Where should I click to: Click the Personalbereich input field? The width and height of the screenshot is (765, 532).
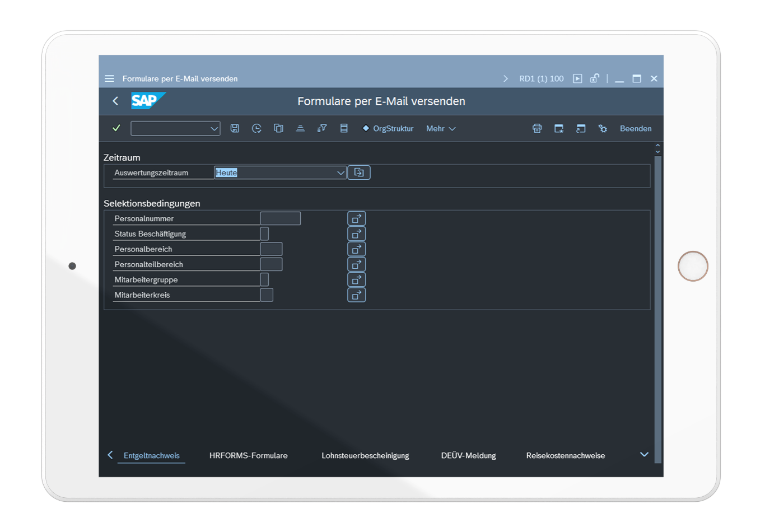coord(271,249)
